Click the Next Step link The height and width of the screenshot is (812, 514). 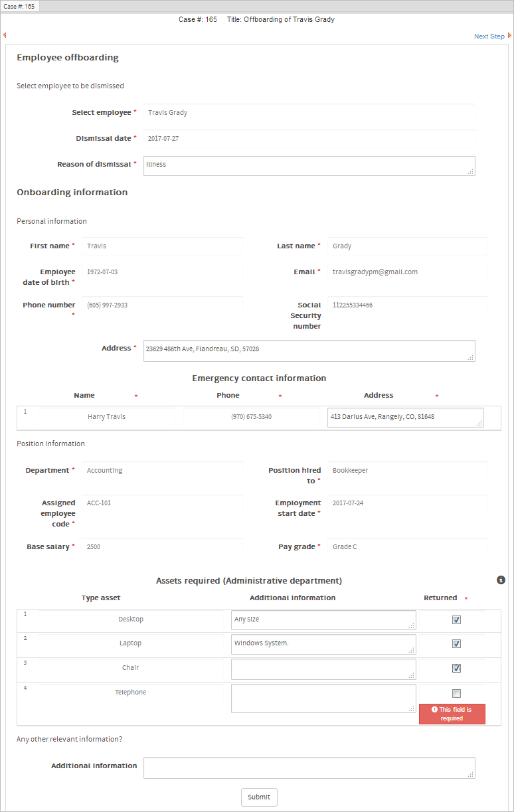(x=489, y=37)
